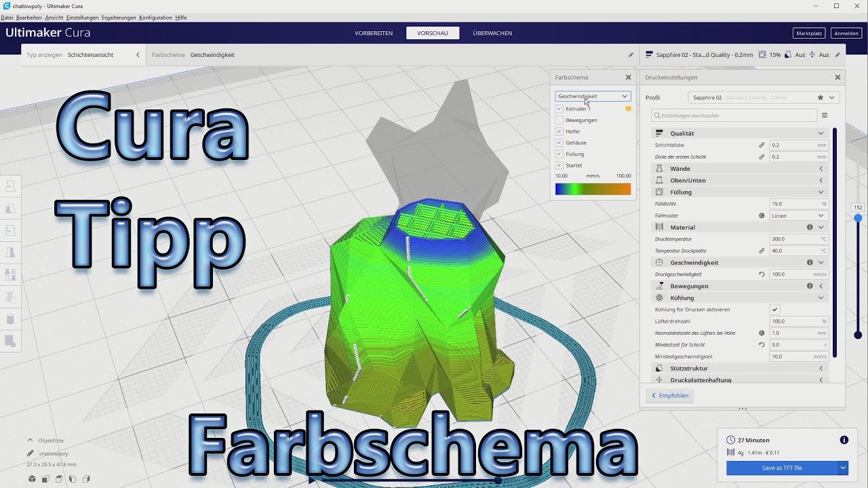Reset Mindestzeit für Schicht with revert arrow
The width and height of the screenshot is (868, 488).
[x=762, y=345]
